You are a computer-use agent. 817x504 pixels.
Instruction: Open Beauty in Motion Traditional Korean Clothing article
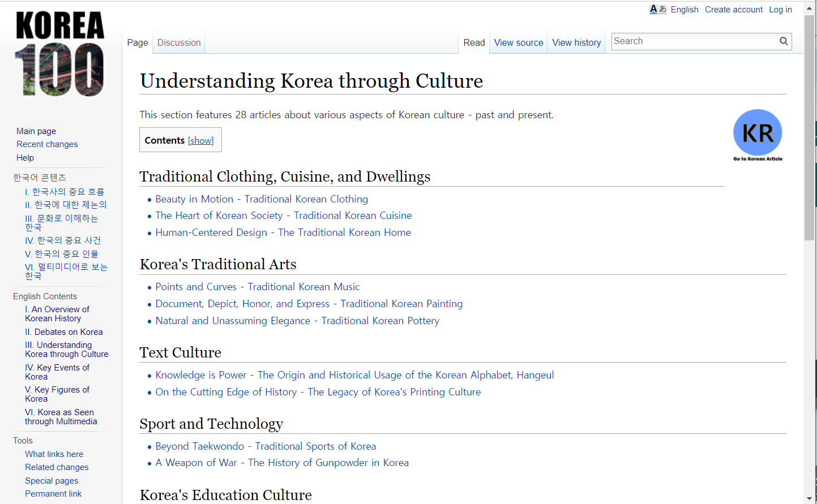click(262, 199)
